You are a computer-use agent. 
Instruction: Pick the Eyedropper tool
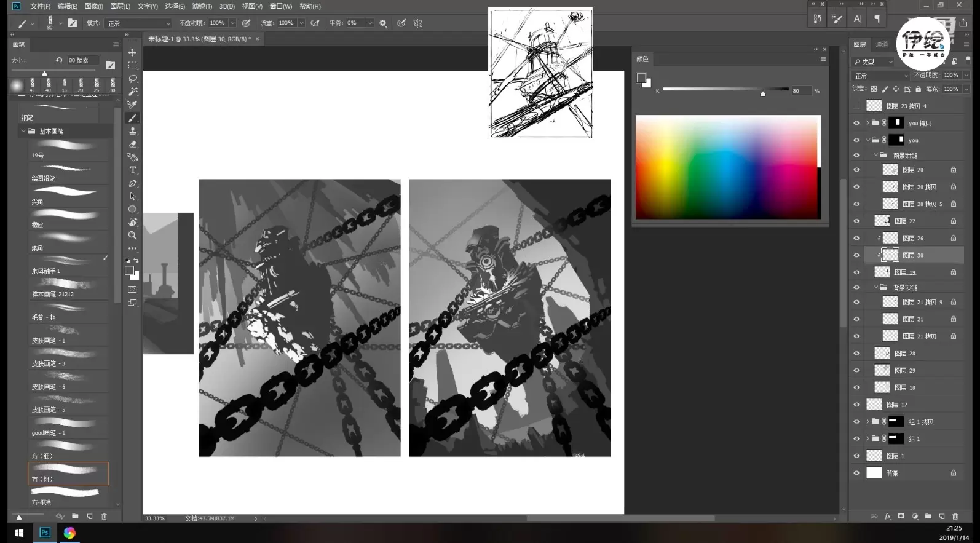(132, 105)
